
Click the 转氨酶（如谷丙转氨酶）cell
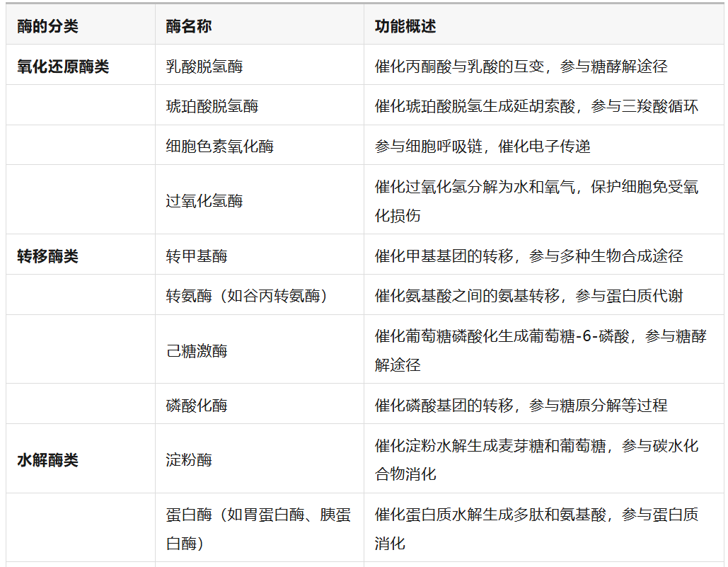(x=248, y=296)
